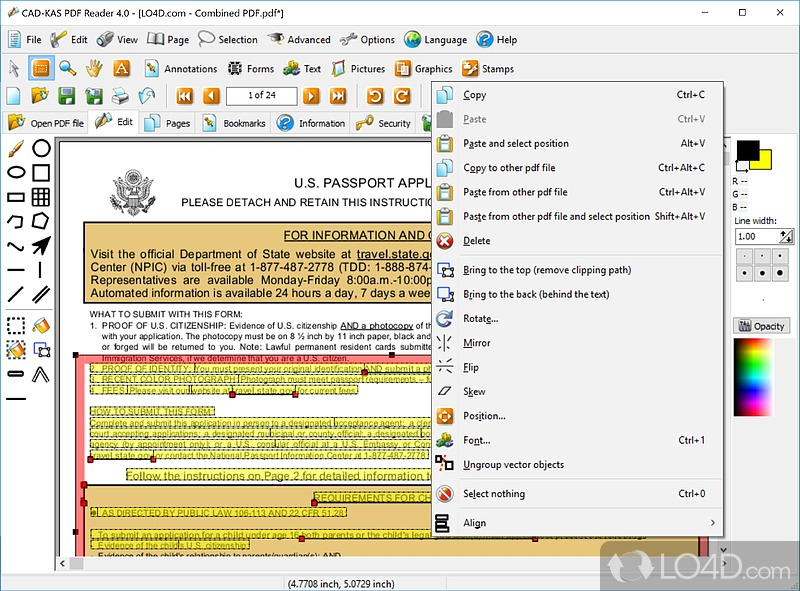Switch to the Bookmarks tab
The image size is (800, 591).
pos(234,123)
